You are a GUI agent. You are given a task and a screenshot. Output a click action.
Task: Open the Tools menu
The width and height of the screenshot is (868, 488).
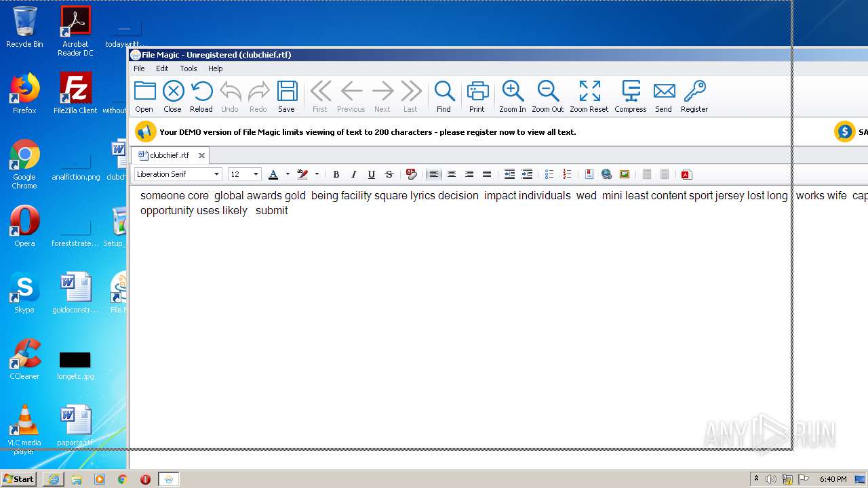point(189,68)
